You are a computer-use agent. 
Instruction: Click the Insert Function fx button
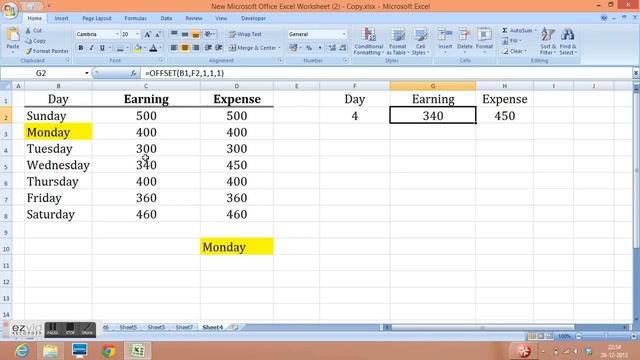pos(133,73)
